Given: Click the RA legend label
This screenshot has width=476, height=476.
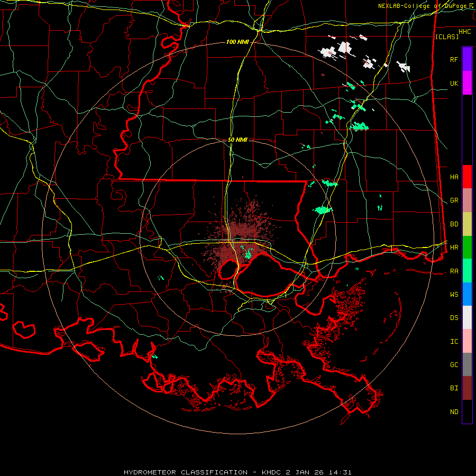Looking at the screenshot, I should (x=454, y=271).
